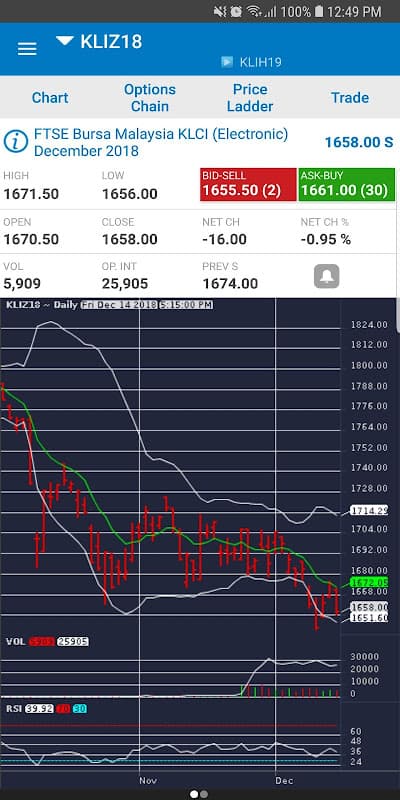Tap the PREV S value 1674.00
This screenshot has width=400, height=800.
pos(230,283)
